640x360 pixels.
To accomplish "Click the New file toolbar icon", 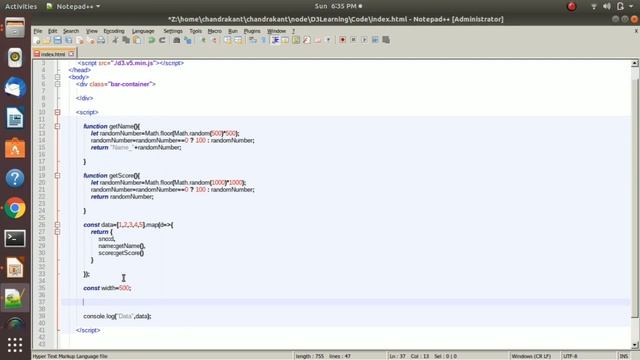I will (36, 40).
